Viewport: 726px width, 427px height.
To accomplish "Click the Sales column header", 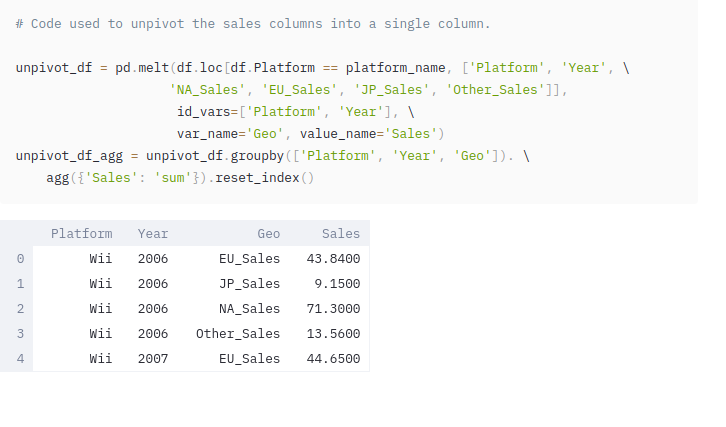I will coord(341,234).
